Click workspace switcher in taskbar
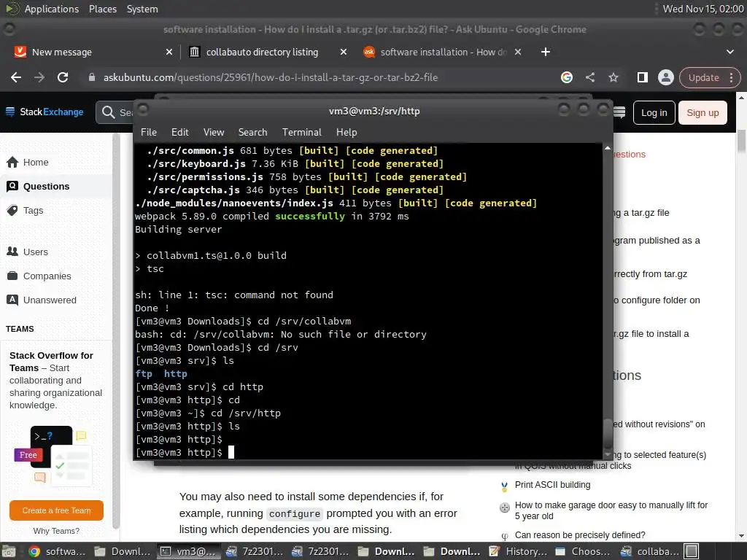Image resolution: width=747 pixels, height=560 pixels. pos(692,551)
